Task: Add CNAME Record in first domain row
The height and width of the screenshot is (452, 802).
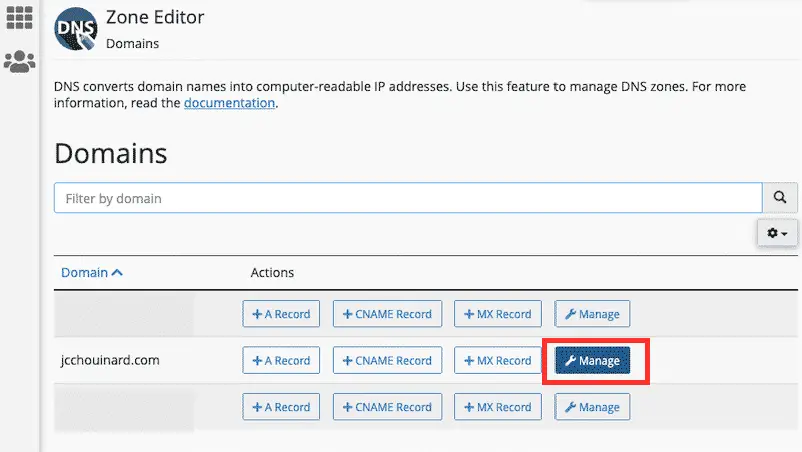Action: point(387,314)
